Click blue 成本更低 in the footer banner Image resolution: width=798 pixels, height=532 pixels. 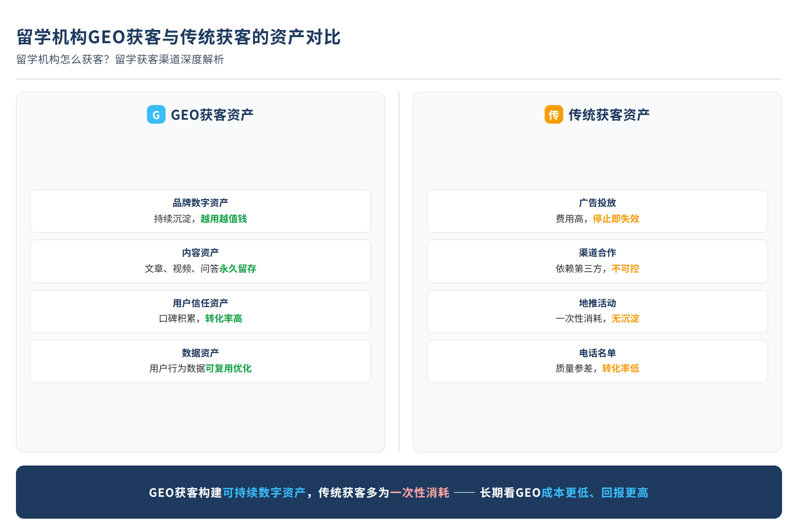(x=565, y=493)
